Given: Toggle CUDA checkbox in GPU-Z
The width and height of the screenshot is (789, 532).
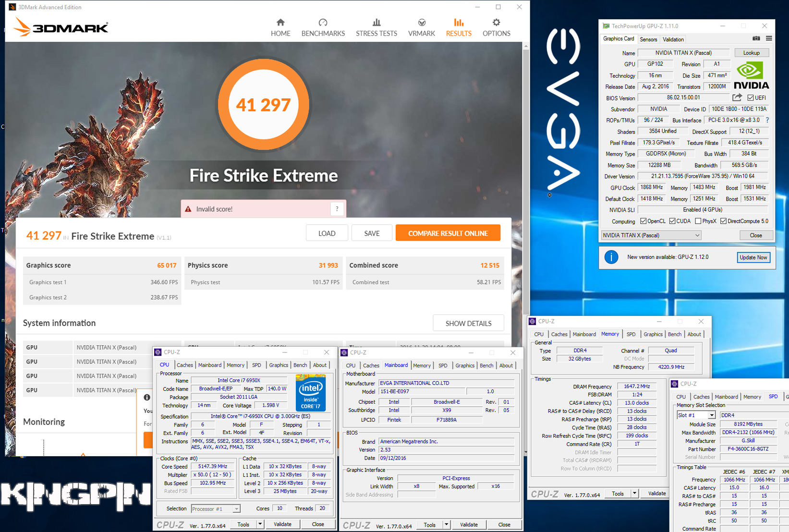Looking at the screenshot, I should [672, 221].
